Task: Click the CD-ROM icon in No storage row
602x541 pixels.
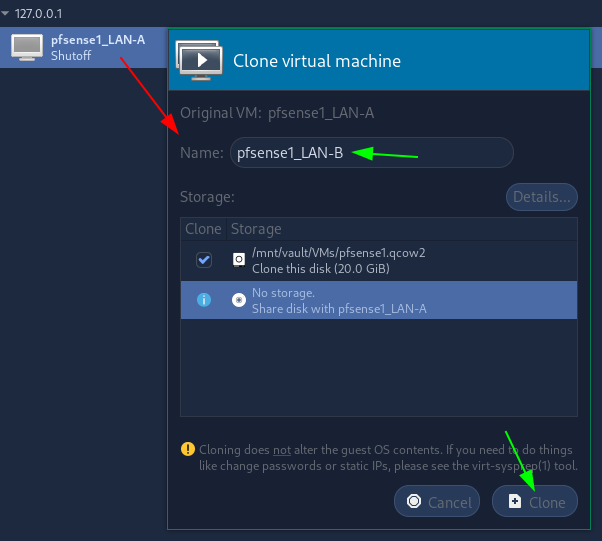Action: pos(239,300)
